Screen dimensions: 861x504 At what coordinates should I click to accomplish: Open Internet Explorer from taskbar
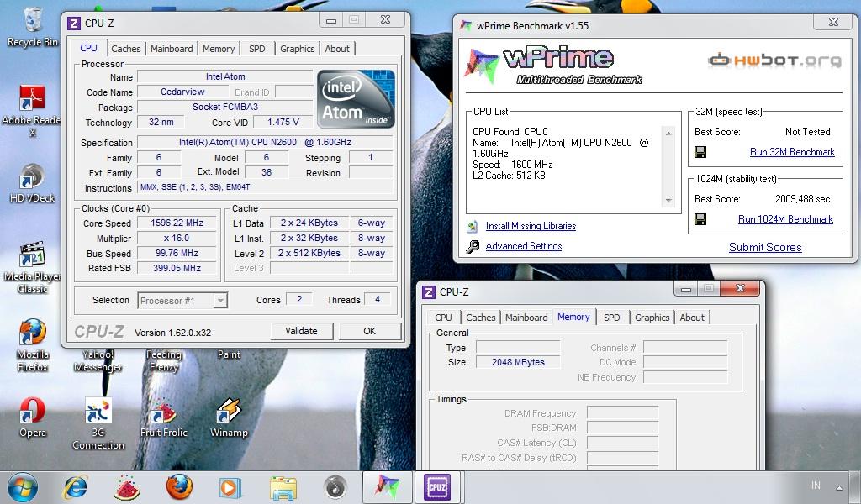pos(76,487)
